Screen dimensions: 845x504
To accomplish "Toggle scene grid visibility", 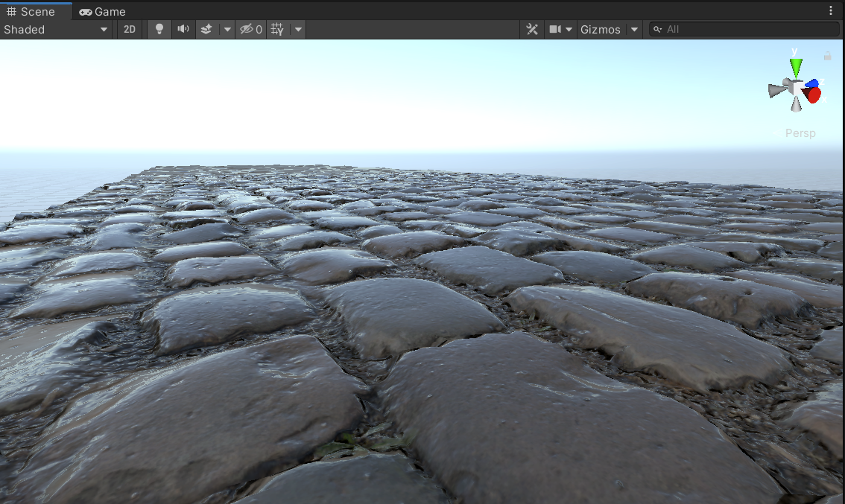I will coord(277,30).
